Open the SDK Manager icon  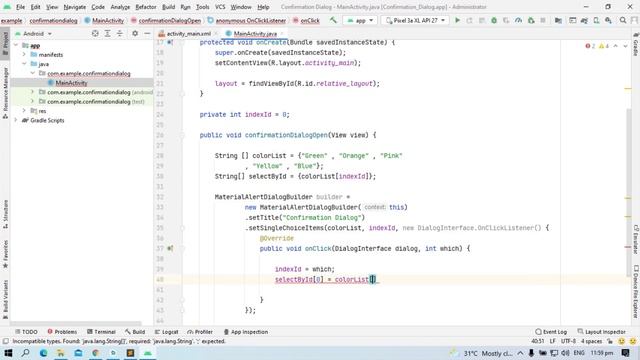click(608, 20)
